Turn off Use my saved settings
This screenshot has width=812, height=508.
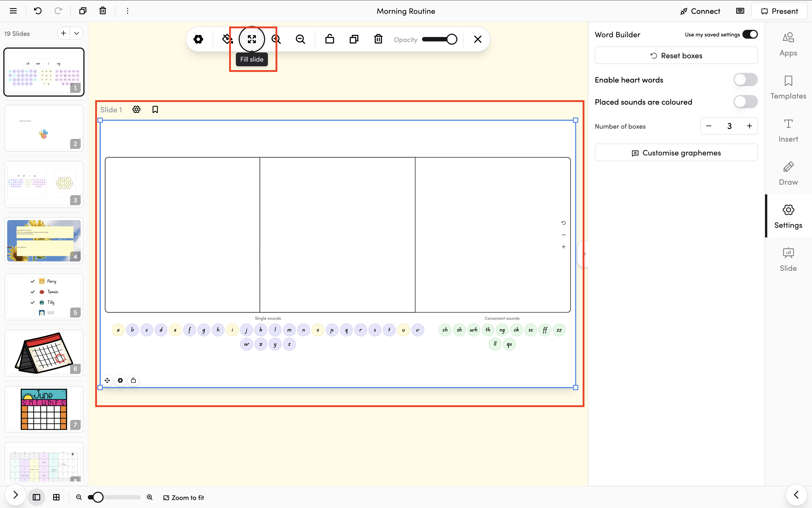point(750,34)
